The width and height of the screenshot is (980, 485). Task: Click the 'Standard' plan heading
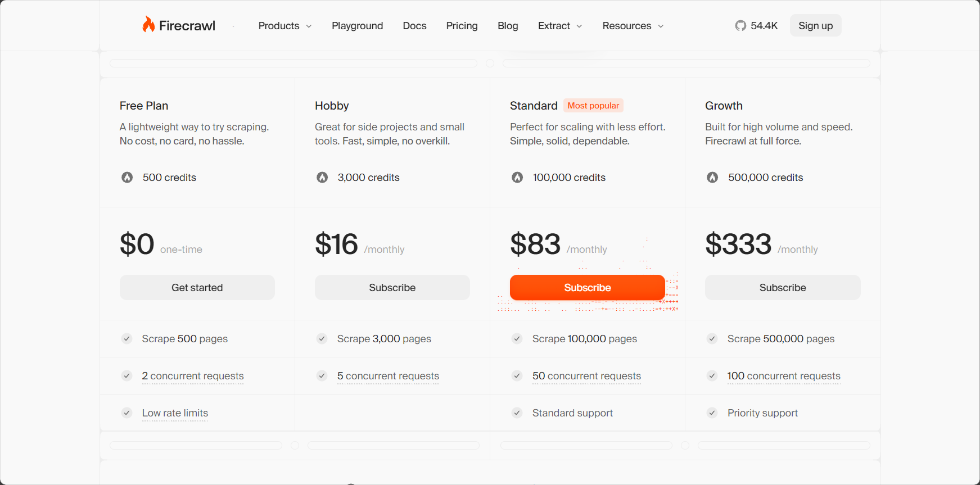(x=534, y=106)
